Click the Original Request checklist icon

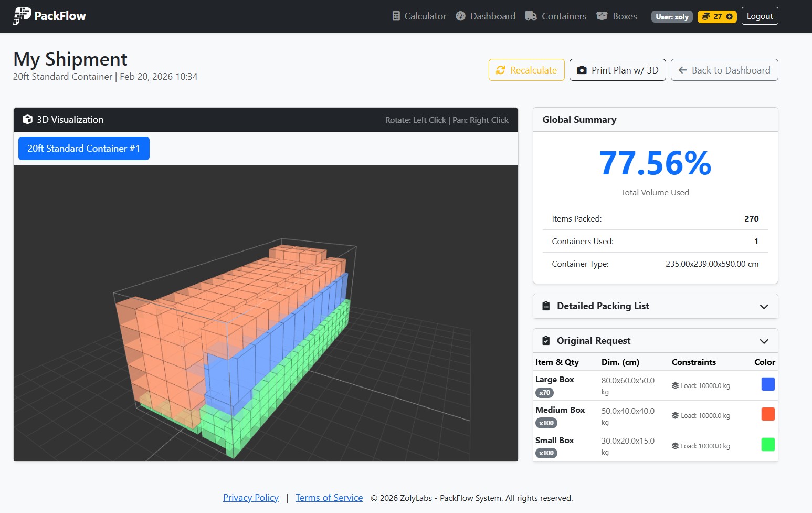(x=546, y=340)
